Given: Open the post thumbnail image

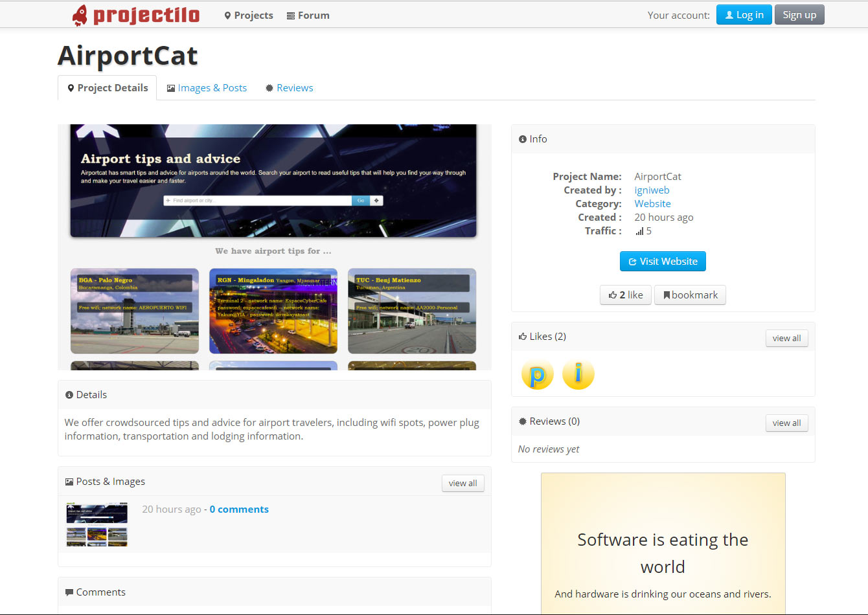Looking at the screenshot, I should (97, 524).
